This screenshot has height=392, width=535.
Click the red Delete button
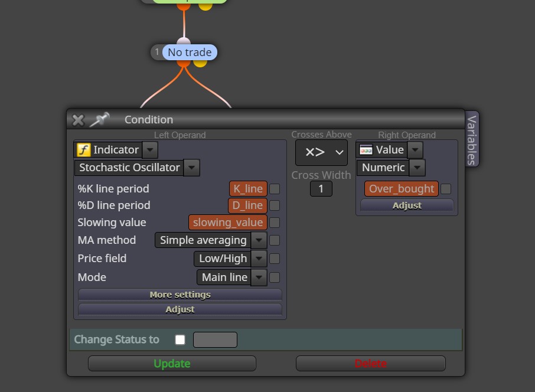[370, 363]
